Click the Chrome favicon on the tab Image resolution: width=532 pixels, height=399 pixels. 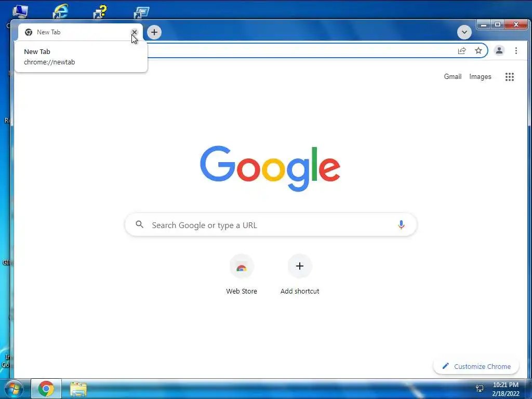29,32
